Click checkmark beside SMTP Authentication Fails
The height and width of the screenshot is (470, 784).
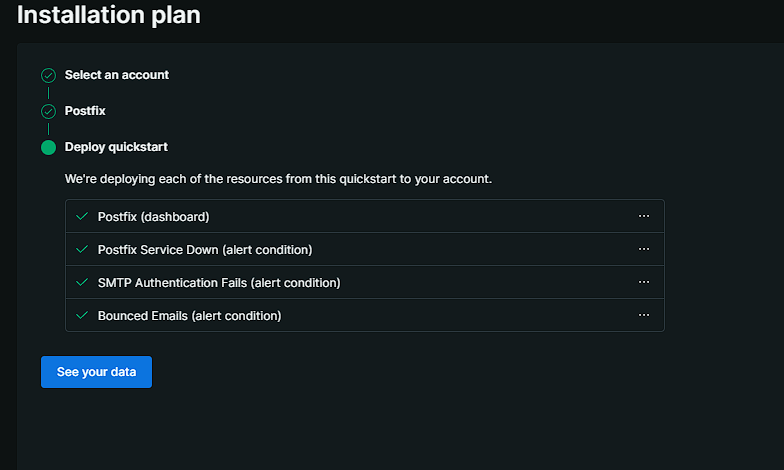tap(82, 282)
